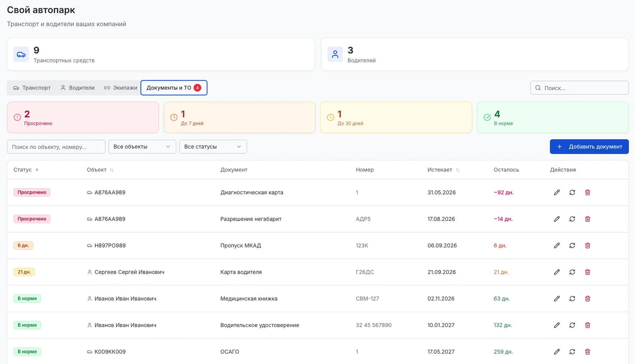Renew the Пропуск МКАД document
The image size is (635, 364).
coord(572,246)
